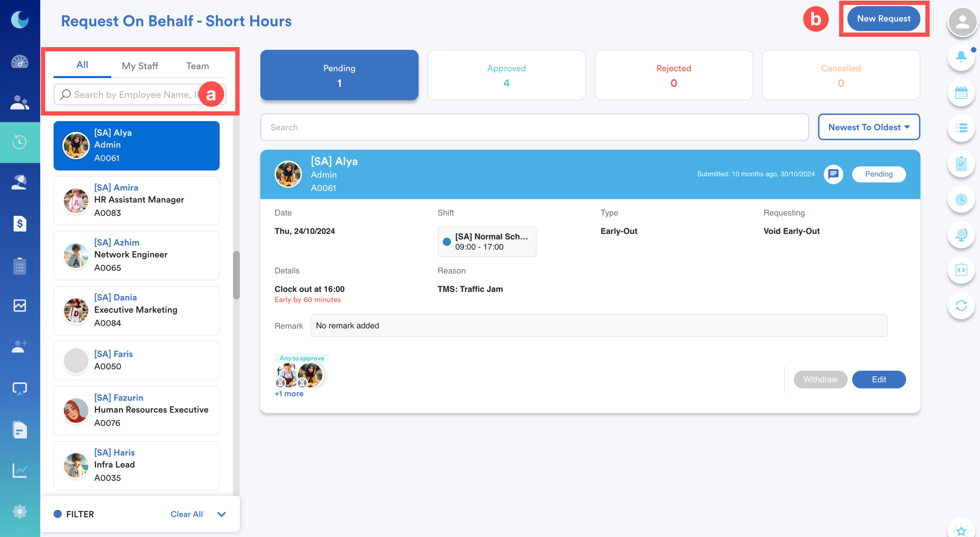Screen dimensions: 980x537
Task: Open the settings gear in left sidebar
Action: tap(19, 512)
